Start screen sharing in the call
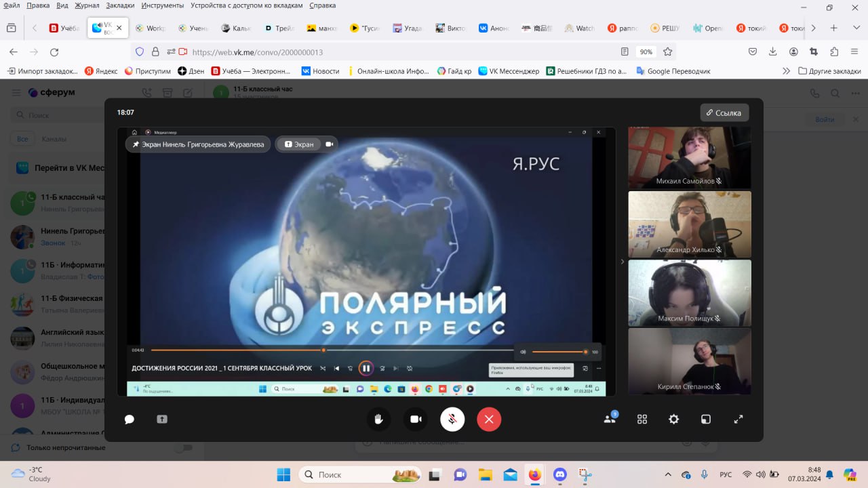This screenshot has height=488, width=868. (162, 420)
